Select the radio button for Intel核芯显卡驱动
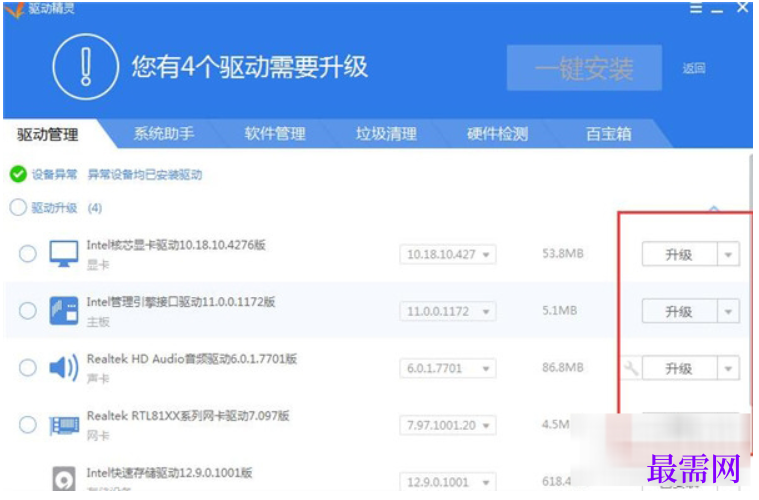 pos(28,254)
